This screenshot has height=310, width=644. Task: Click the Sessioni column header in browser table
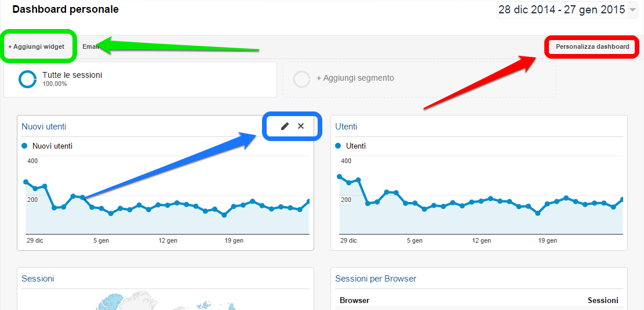pos(603,300)
